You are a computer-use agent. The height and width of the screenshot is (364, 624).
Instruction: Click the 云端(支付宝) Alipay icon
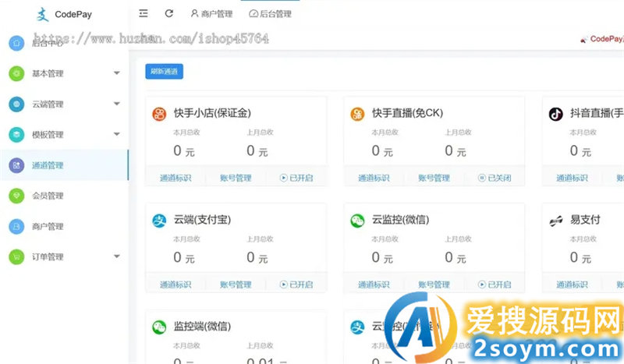pyautogui.click(x=159, y=221)
